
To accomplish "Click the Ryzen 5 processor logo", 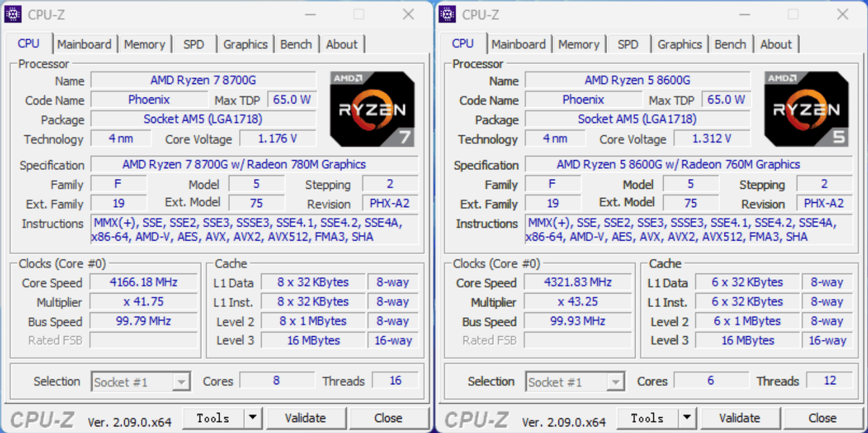I will (807, 109).
